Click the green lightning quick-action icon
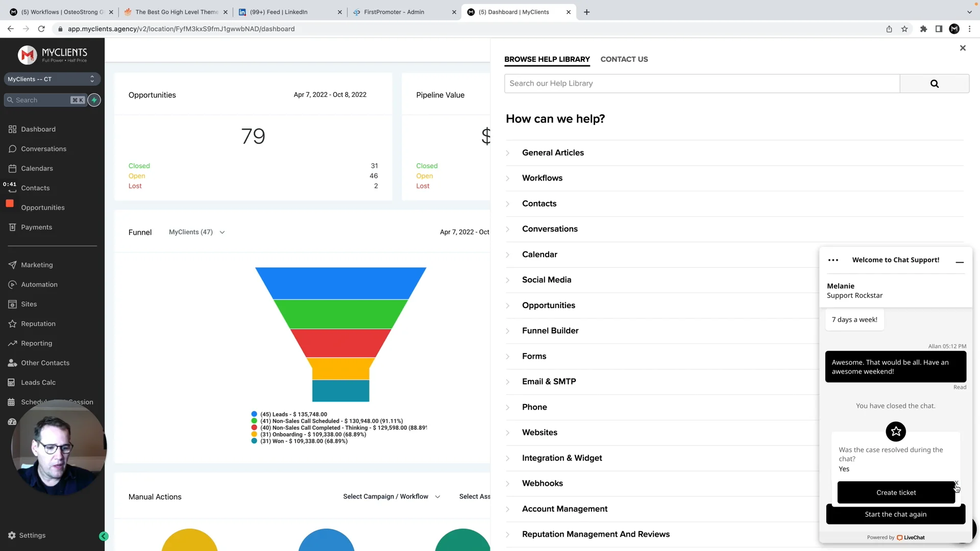 click(94, 100)
